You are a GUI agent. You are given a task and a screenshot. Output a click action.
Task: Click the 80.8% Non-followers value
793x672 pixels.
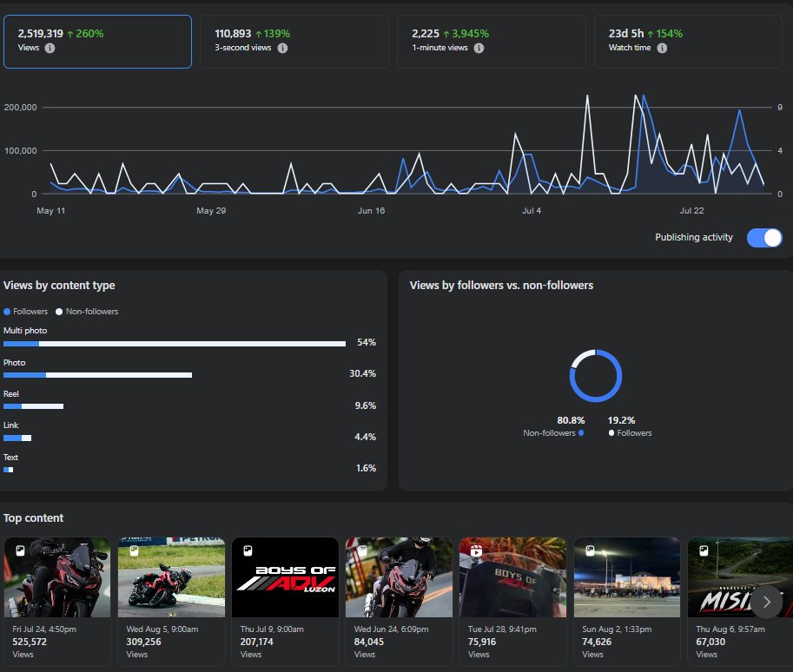click(x=571, y=420)
